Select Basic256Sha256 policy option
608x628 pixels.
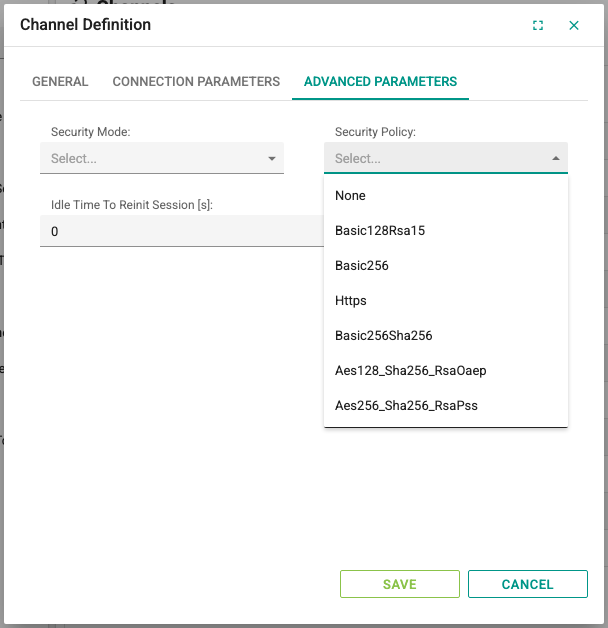click(446, 336)
